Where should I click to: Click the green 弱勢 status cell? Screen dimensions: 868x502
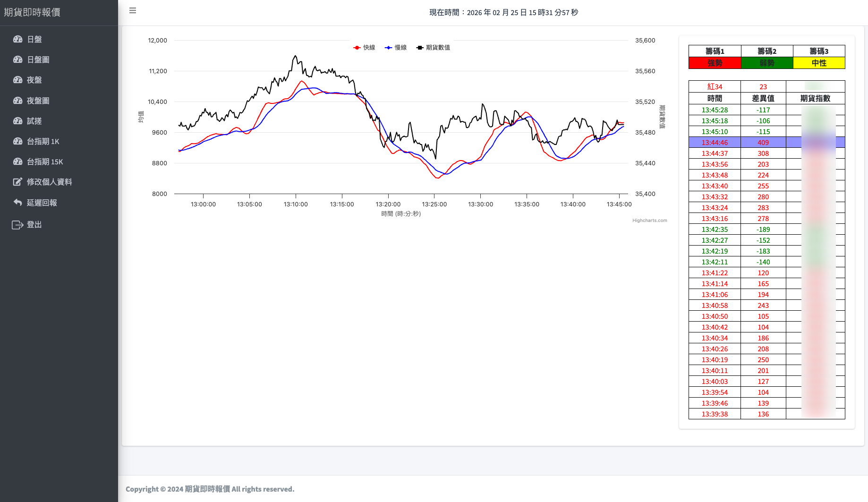[766, 63]
